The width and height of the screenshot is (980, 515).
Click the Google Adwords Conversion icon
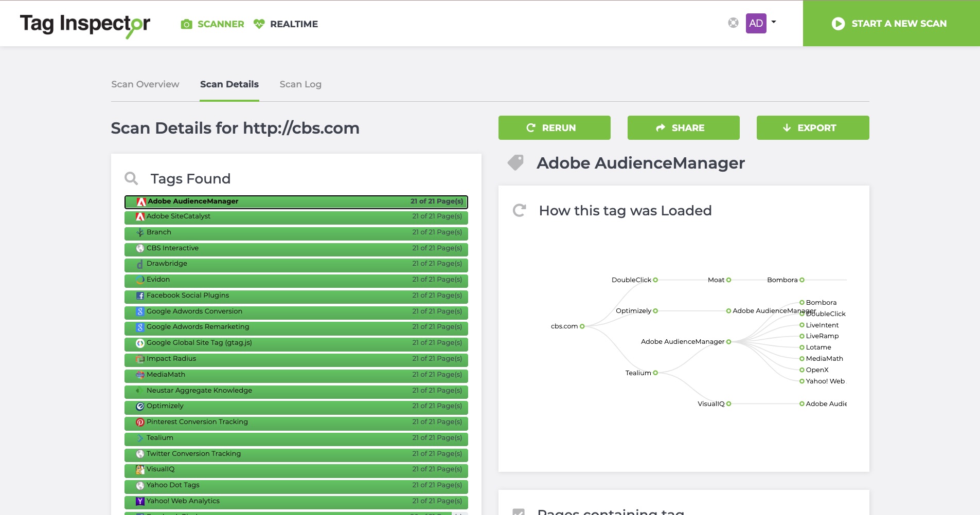click(140, 311)
